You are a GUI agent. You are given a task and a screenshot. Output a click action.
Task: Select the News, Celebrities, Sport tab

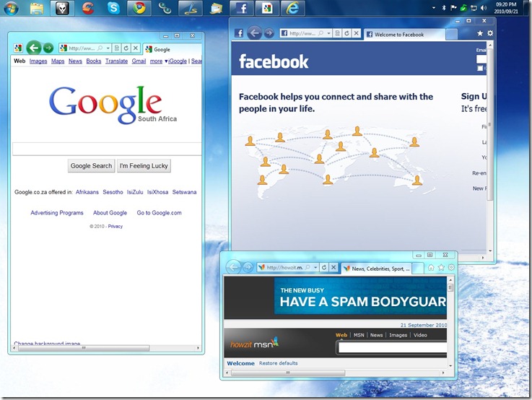tap(377, 269)
